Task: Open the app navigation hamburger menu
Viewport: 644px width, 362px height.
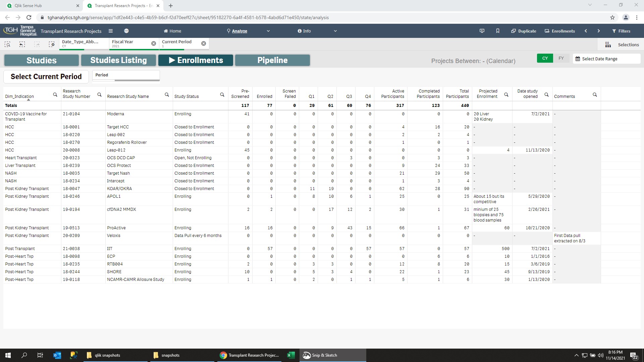Action: click(111, 31)
